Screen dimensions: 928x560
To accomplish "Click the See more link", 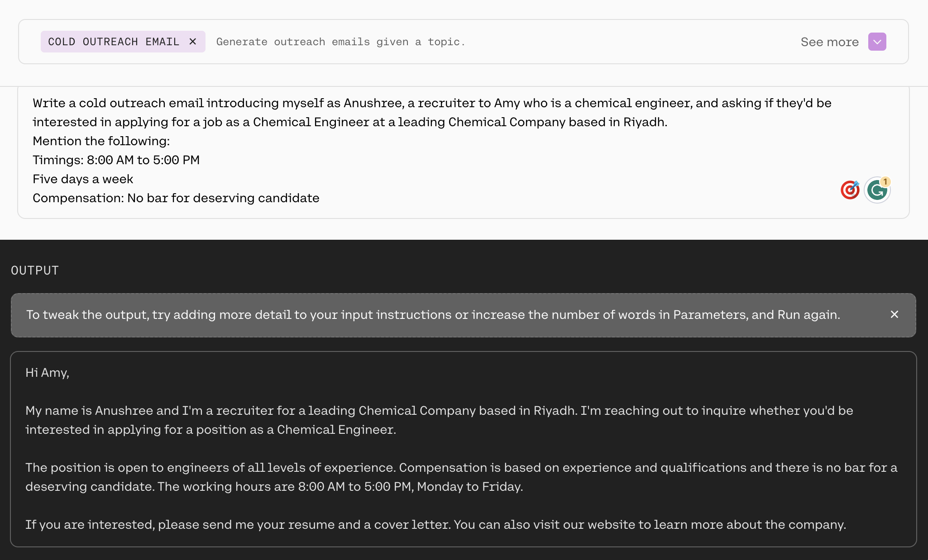I will click(x=829, y=42).
